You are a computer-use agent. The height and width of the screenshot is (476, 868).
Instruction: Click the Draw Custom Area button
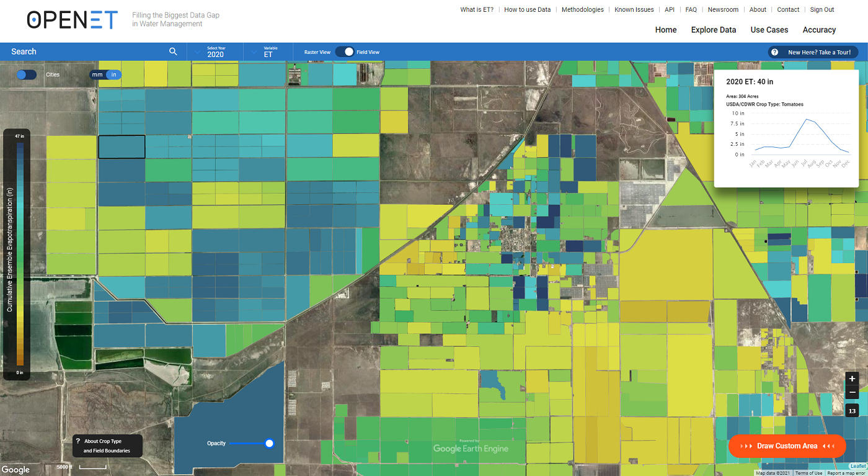787,446
